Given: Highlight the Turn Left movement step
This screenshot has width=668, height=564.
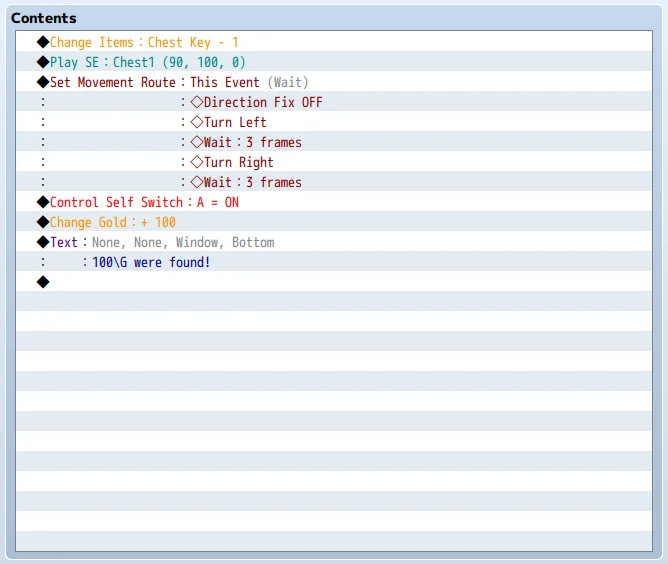Looking at the screenshot, I should (x=235, y=122).
